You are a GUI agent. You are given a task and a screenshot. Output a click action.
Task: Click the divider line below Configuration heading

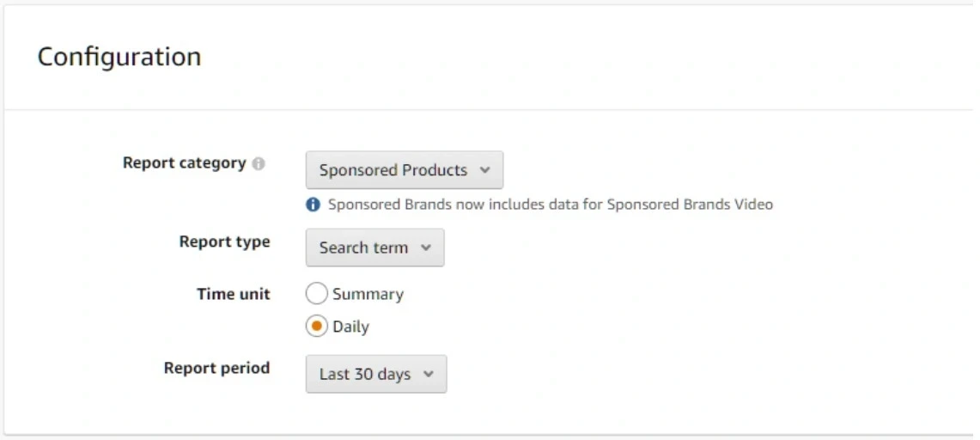490,110
